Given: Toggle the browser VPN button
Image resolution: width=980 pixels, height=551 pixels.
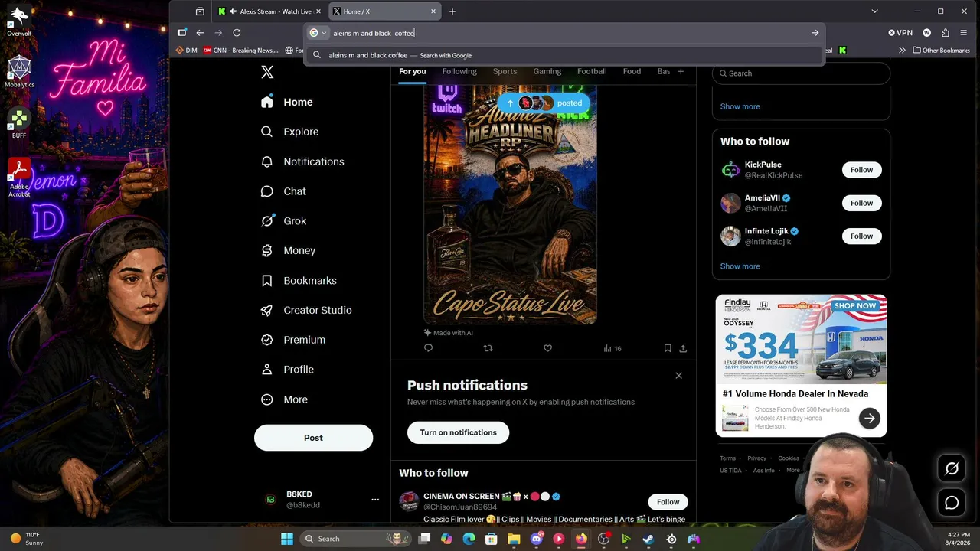Looking at the screenshot, I should tap(900, 33).
